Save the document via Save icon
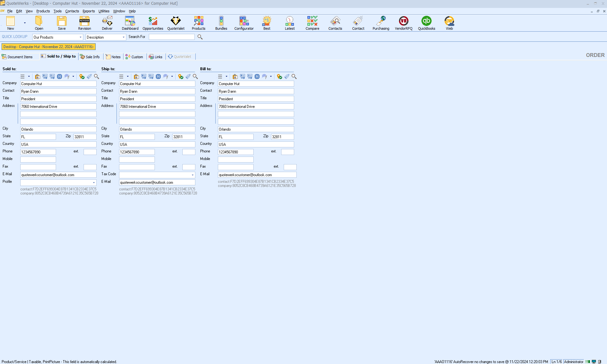Viewport: 607px width, 364px height. 62,23
